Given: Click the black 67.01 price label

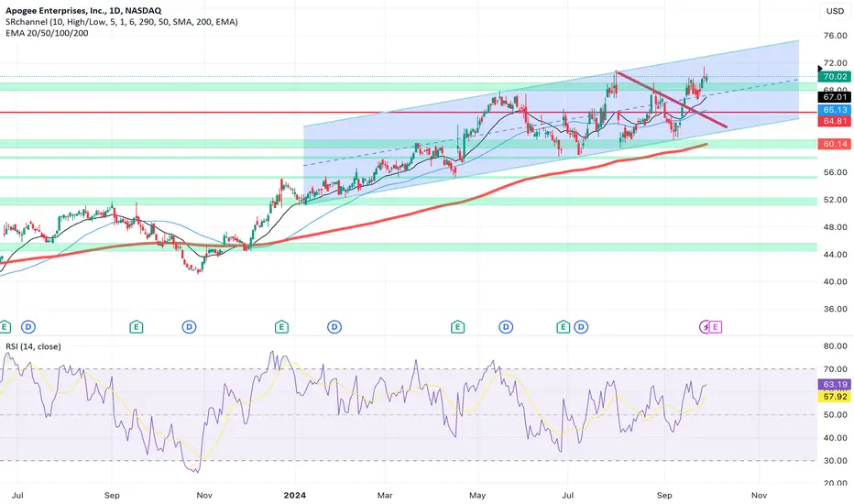Looking at the screenshot, I should 835,97.
